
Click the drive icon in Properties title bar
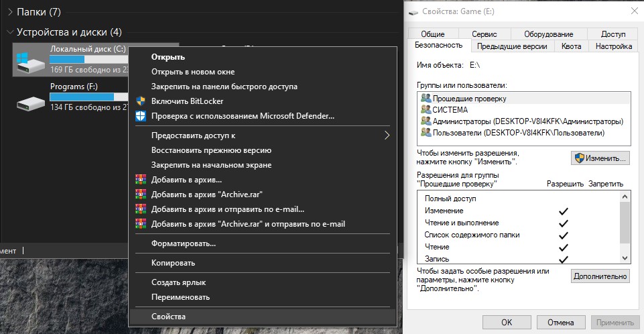click(413, 12)
